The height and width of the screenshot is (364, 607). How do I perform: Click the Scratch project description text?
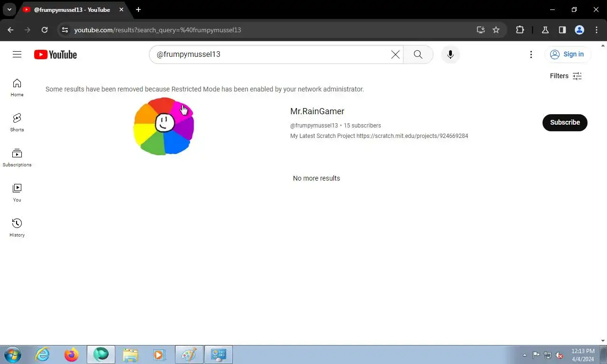click(379, 136)
